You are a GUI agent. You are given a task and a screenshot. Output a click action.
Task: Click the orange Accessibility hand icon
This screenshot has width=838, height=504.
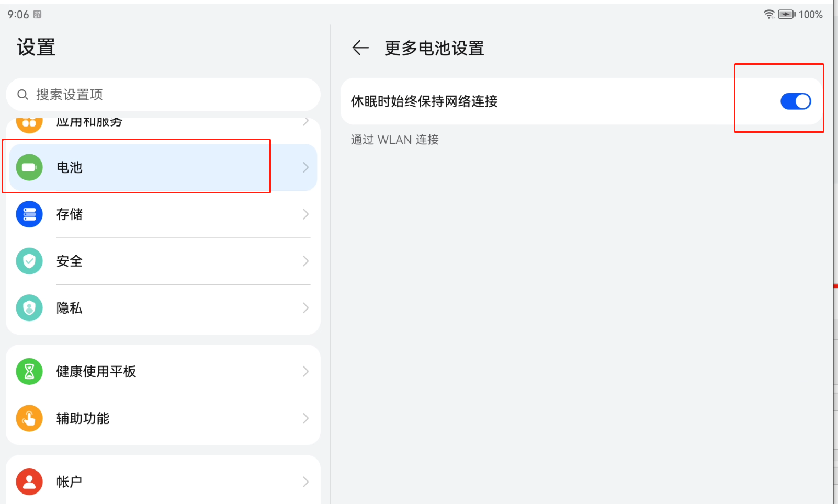click(29, 418)
